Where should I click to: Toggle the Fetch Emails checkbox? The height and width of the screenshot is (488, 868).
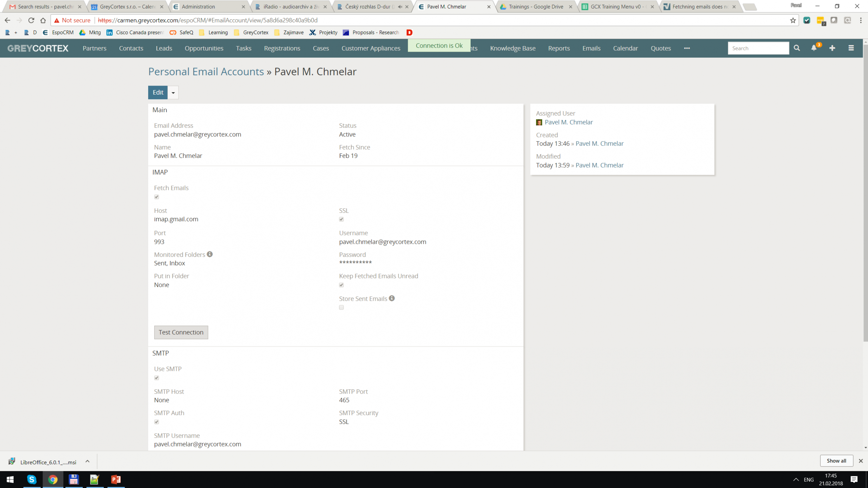[157, 197]
